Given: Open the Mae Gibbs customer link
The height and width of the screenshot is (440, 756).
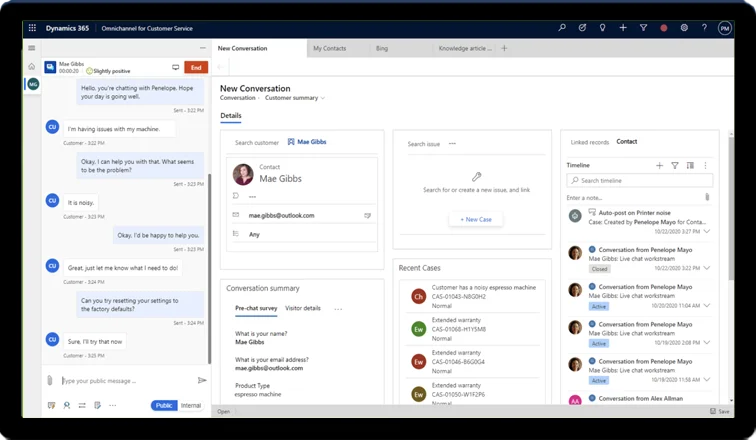Looking at the screenshot, I should (307, 142).
